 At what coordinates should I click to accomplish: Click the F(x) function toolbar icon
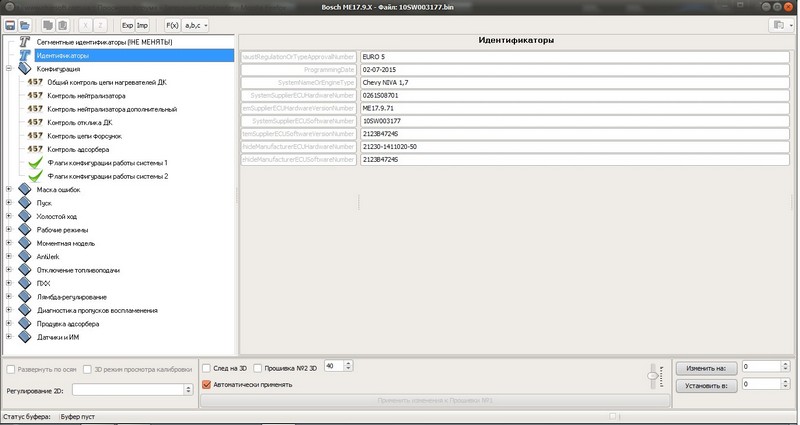171,24
